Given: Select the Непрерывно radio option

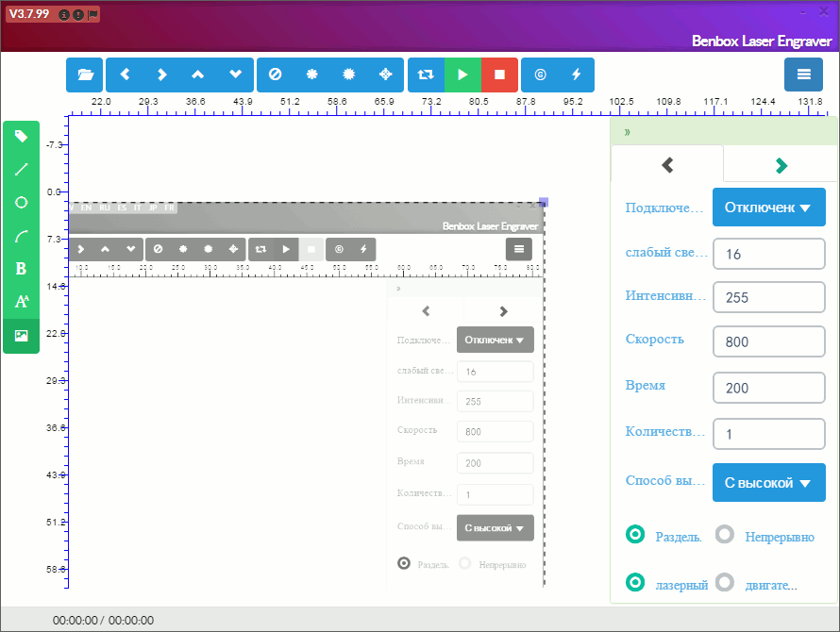Looking at the screenshot, I should tap(725, 535).
